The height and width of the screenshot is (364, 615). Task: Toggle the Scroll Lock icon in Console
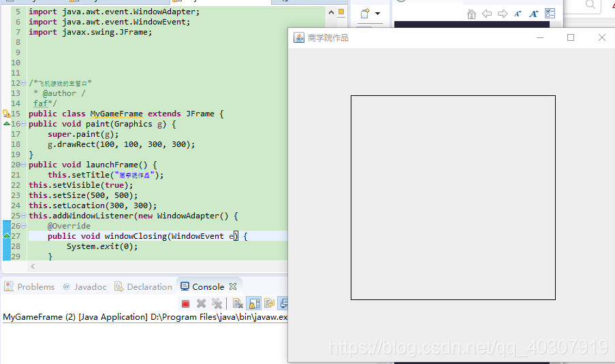(254, 303)
